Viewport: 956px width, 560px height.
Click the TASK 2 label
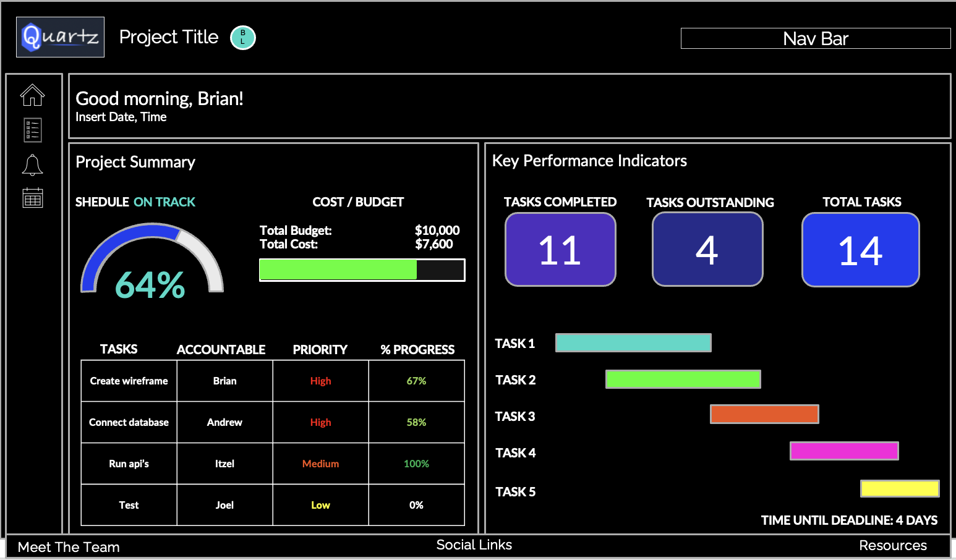(516, 380)
